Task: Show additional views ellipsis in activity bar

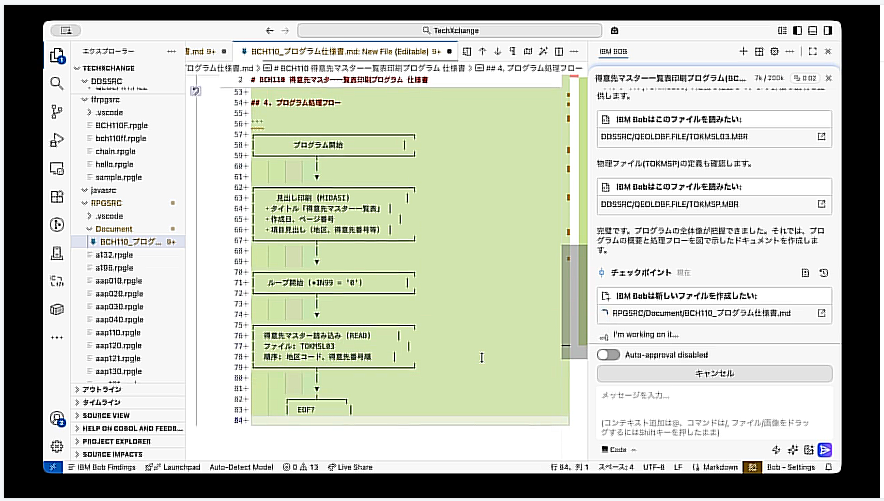Action: [x=57, y=338]
